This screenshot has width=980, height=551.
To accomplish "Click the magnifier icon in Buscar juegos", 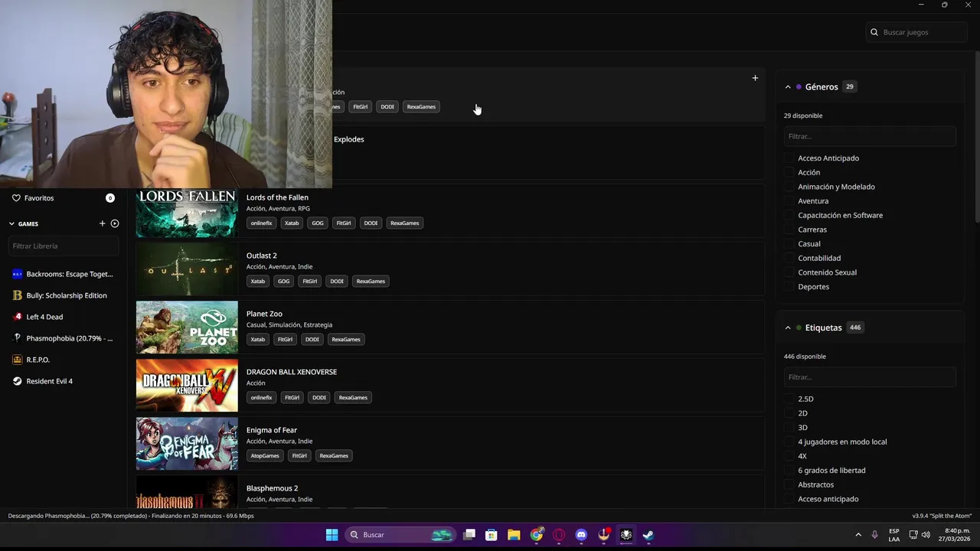I will (x=874, y=32).
